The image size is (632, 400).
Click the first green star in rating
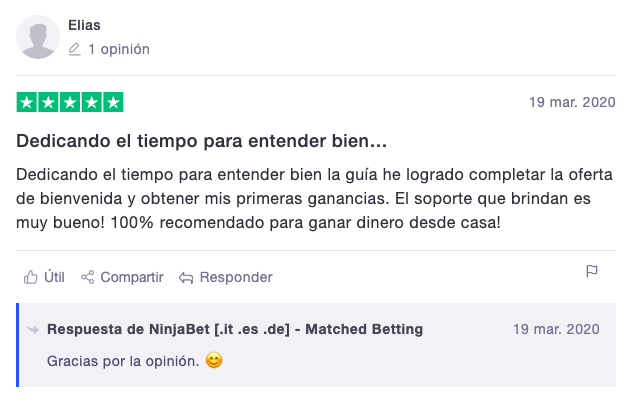(x=27, y=102)
